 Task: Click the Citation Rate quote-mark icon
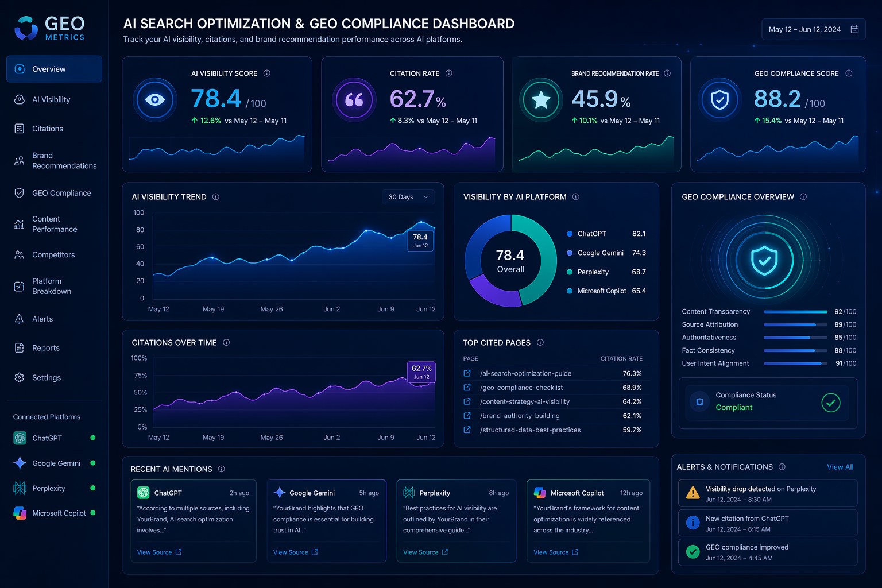(x=354, y=100)
